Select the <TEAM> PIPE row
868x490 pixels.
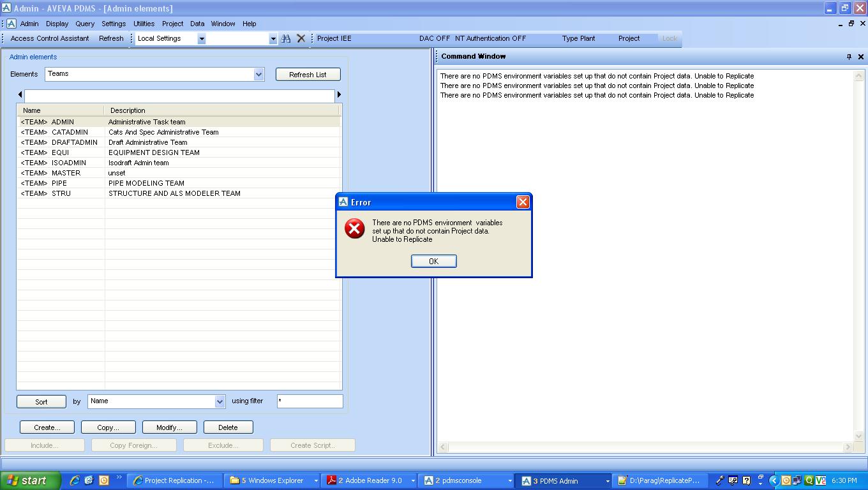[x=179, y=183]
